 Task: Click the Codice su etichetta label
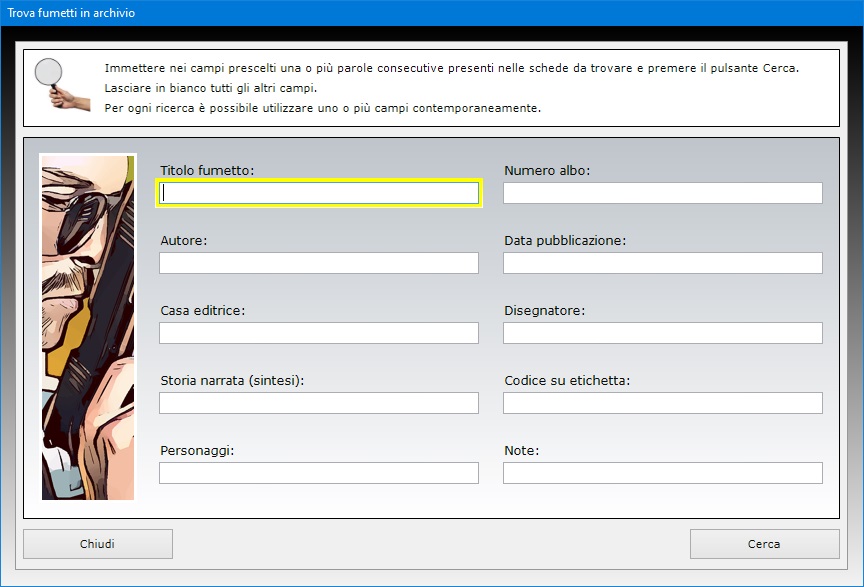click(x=567, y=381)
